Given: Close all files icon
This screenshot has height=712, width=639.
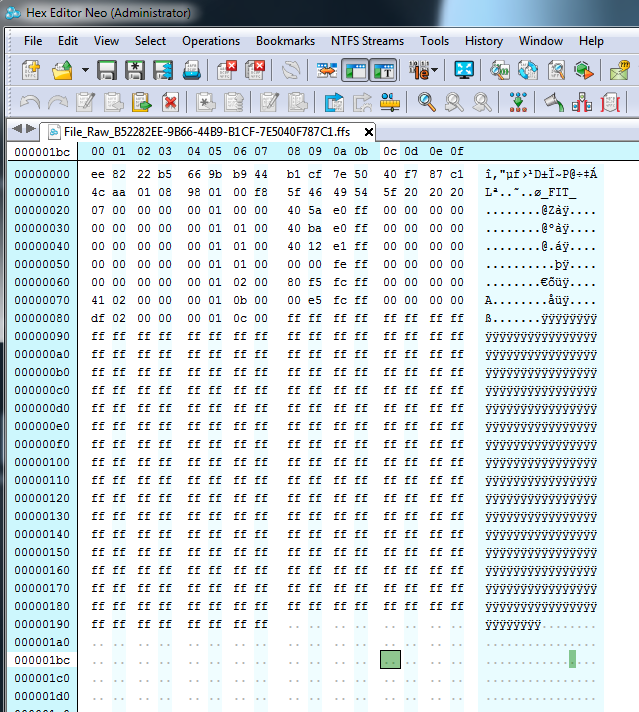Looking at the screenshot, I should pos(255,70).
